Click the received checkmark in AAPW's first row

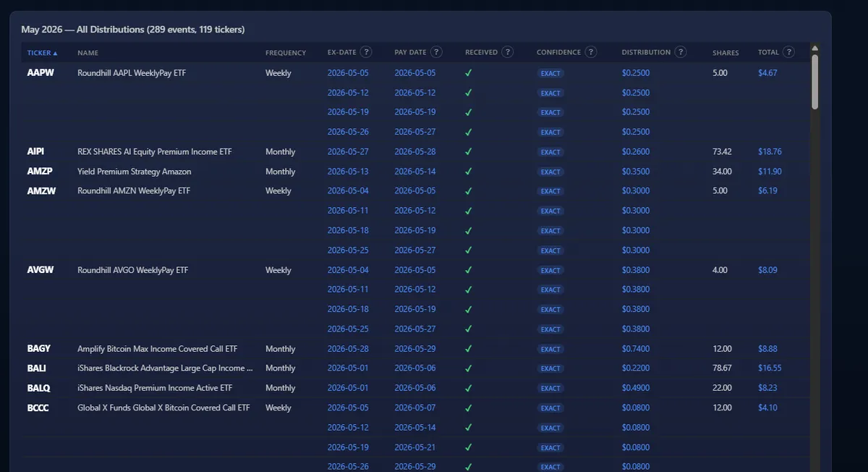pos(469,73)
